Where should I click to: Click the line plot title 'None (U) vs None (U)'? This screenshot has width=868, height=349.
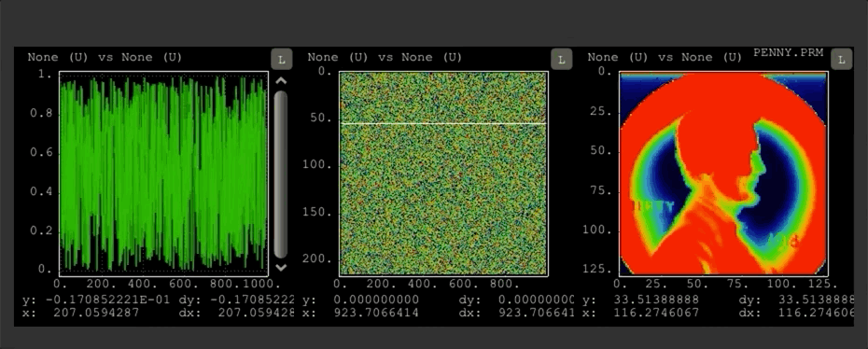tap(105, 57)
